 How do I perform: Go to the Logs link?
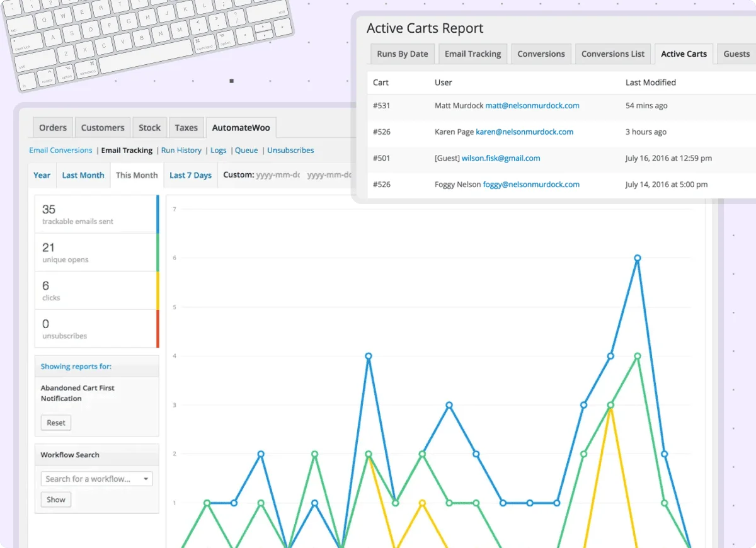(219, 151)
